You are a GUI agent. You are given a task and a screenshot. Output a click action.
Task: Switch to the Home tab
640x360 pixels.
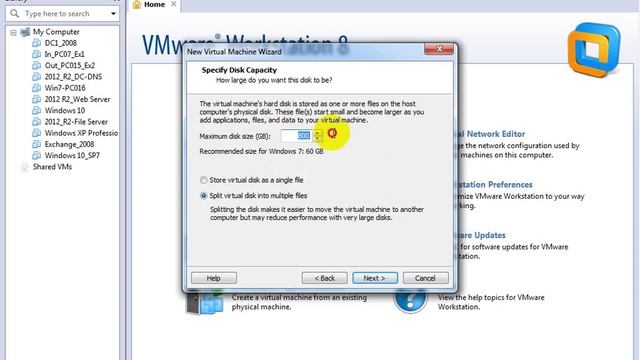[x=154, y=4]
